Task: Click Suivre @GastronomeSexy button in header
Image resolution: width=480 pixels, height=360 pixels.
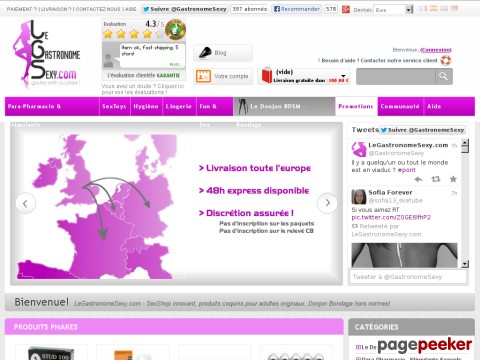Action: click(x=184, y=9)
